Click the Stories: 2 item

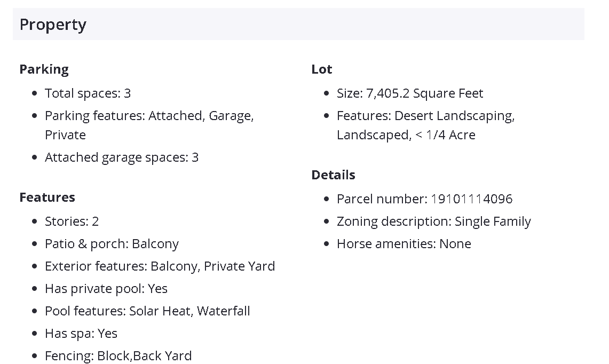point(72,221)
